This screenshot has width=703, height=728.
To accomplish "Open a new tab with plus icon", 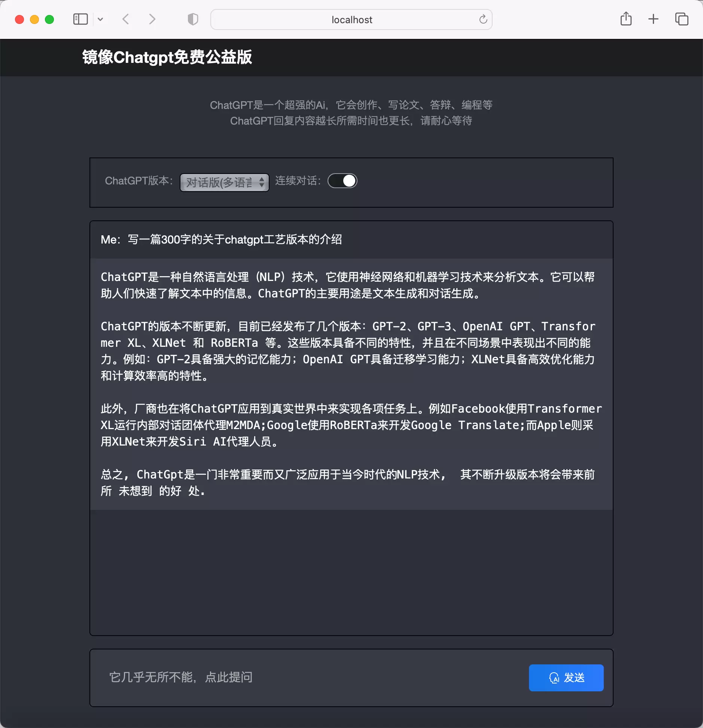I will (653, 19).
